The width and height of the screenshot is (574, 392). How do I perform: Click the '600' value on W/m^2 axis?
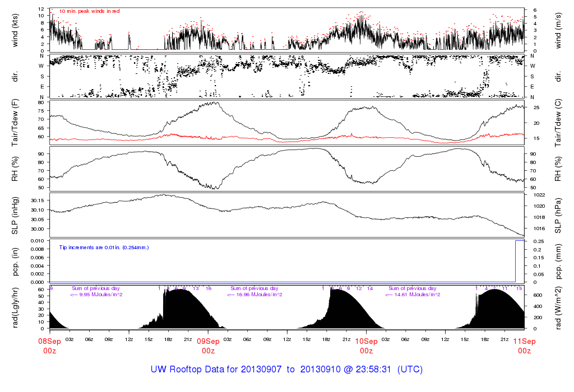coord(538,295)
